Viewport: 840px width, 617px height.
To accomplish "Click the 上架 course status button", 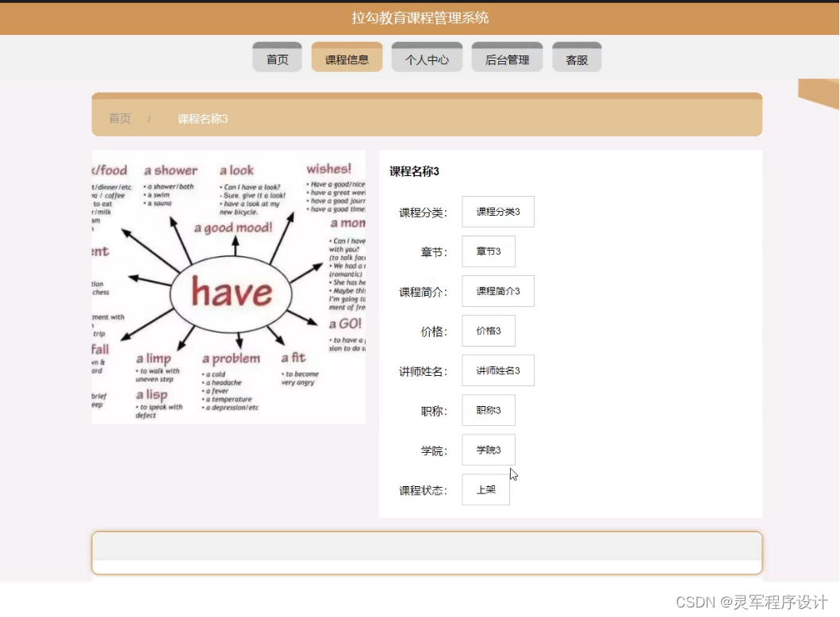I will click(x=485, y=489).
